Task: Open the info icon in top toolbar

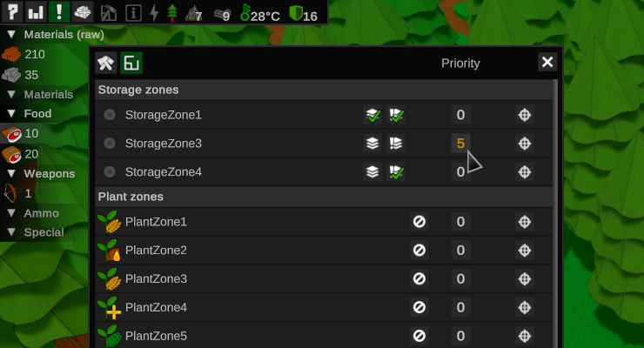Action: [133, 13]
